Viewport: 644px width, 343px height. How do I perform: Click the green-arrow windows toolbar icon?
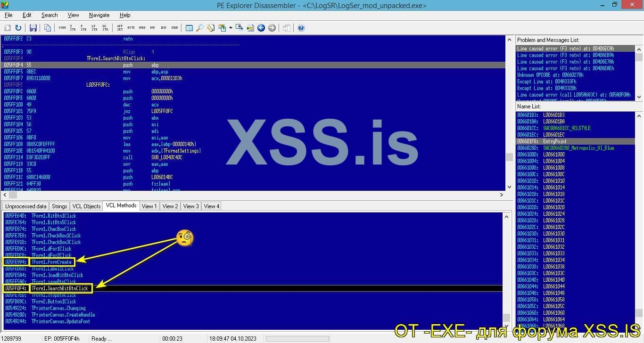point(222,28)
